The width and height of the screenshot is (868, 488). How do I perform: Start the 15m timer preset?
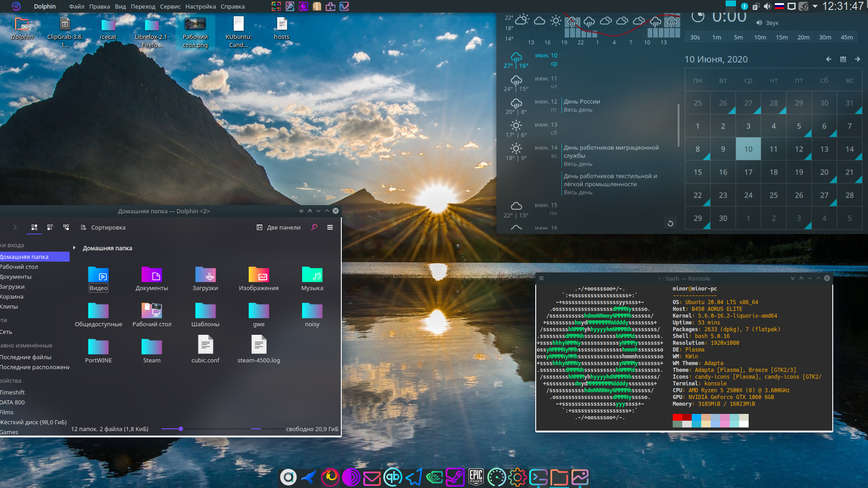click(x=782, y=37)
